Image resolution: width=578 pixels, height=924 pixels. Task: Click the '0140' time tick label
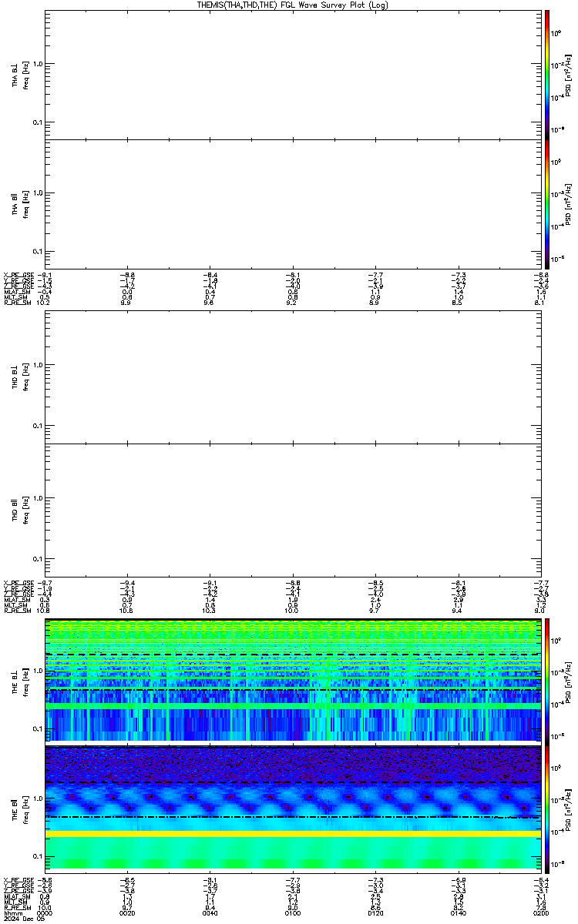point(457,913)
